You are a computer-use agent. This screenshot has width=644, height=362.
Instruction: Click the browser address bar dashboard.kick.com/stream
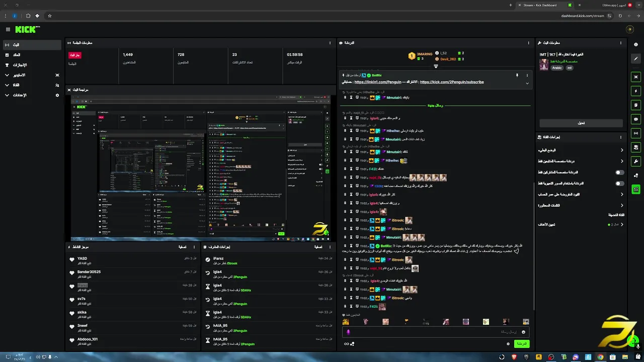coord(583,16)
